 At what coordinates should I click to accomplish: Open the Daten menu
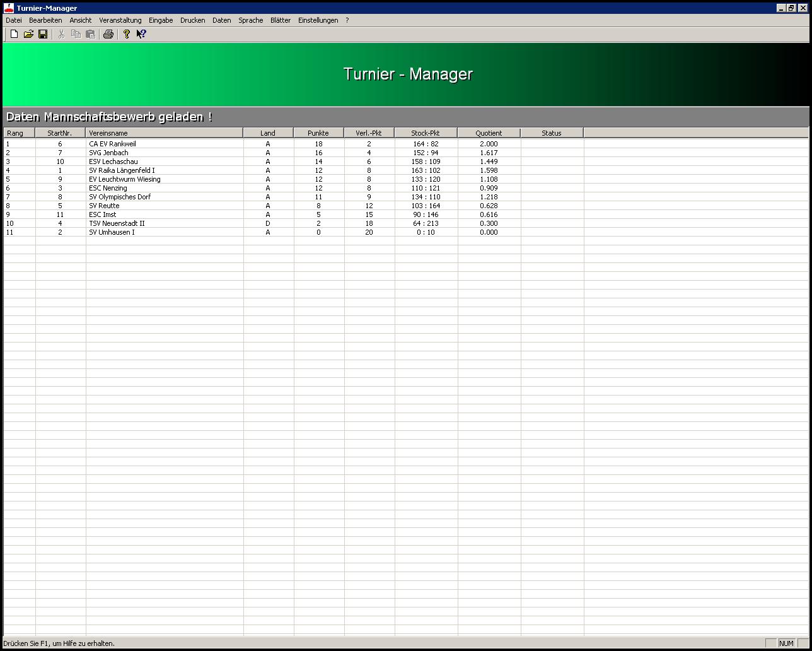pyautogui.click(x=222, y=20)
